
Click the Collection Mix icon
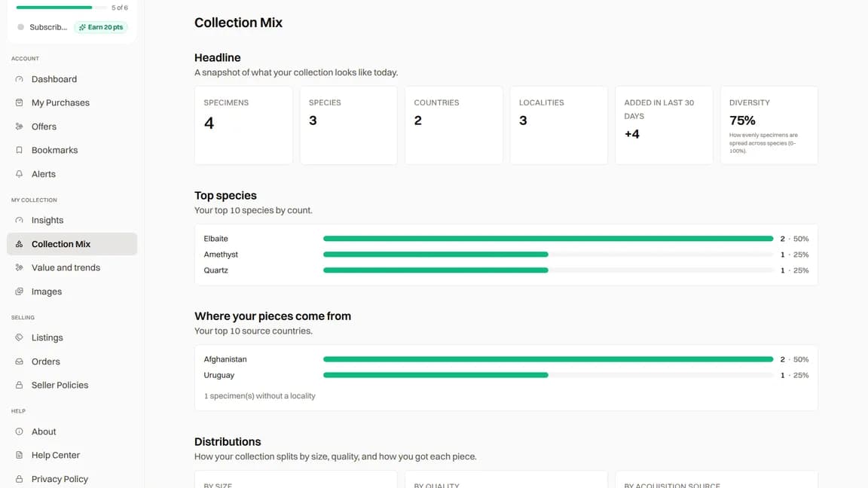coord(20,244)
